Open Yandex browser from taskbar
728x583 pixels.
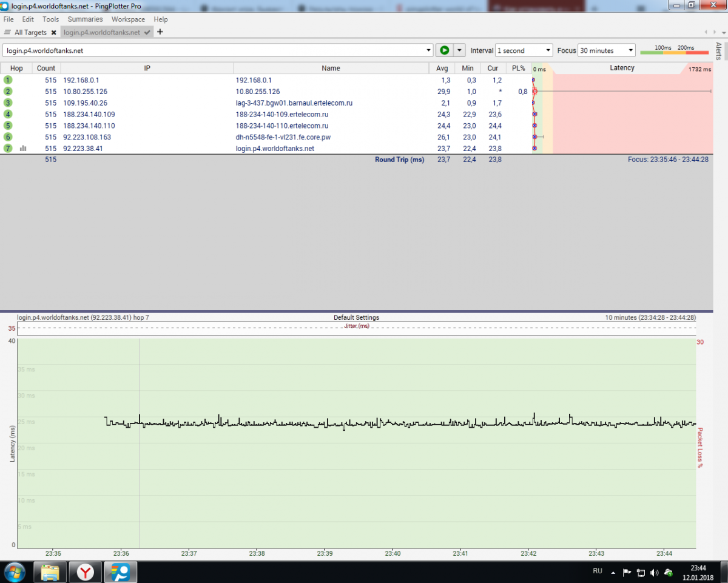[86, 571]
